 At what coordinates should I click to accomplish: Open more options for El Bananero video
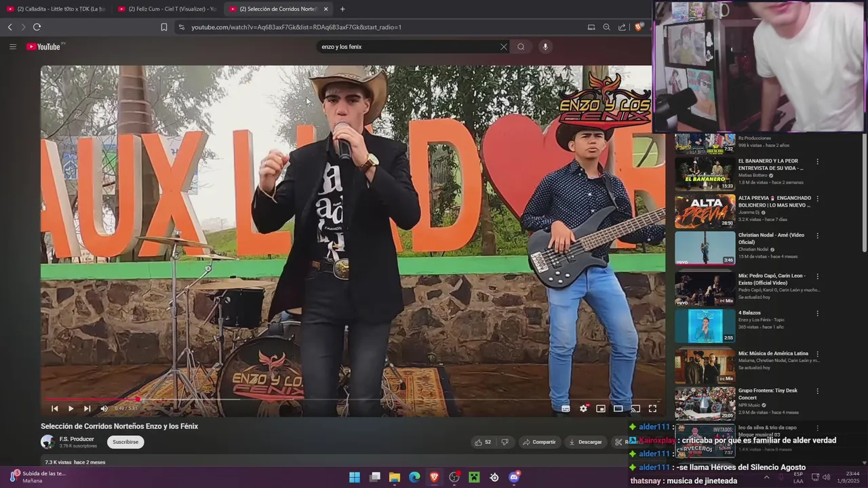point(817,162)
